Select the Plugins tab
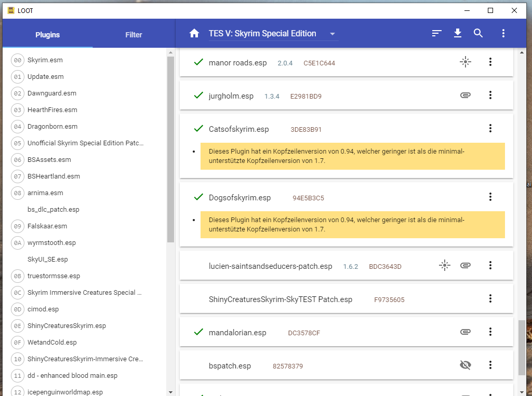532x396 pixels. 47,35
